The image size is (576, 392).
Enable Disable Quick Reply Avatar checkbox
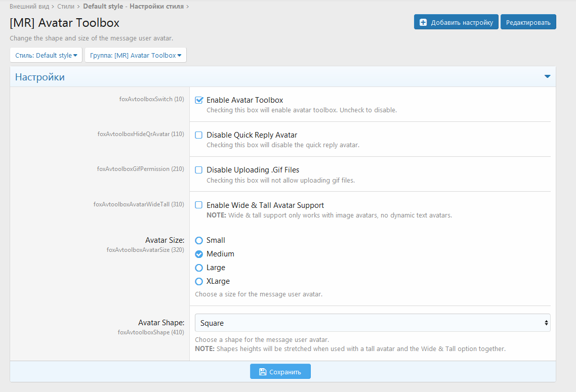pos(199,135)
